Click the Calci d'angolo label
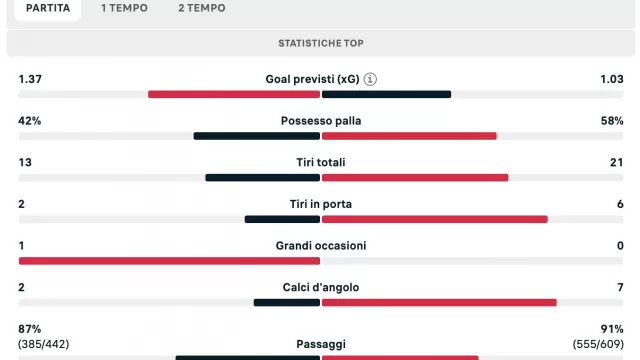This screenshot has width=640, height=360. pos(321,287)
